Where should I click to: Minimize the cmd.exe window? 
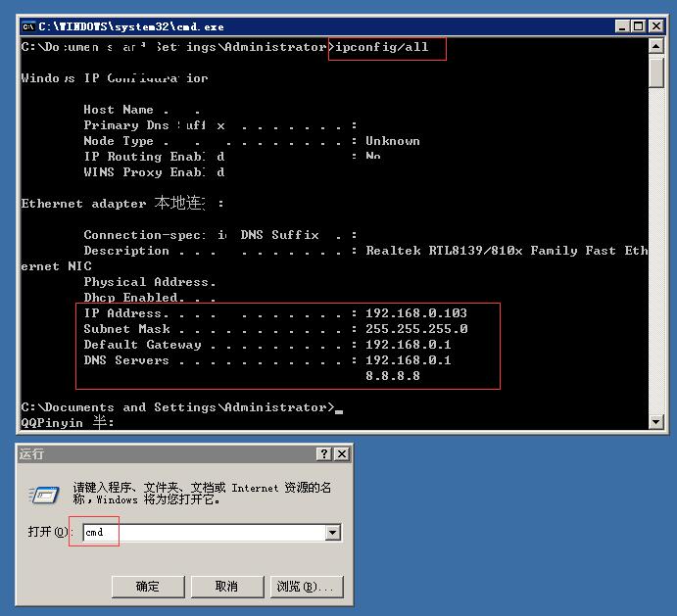622,26
